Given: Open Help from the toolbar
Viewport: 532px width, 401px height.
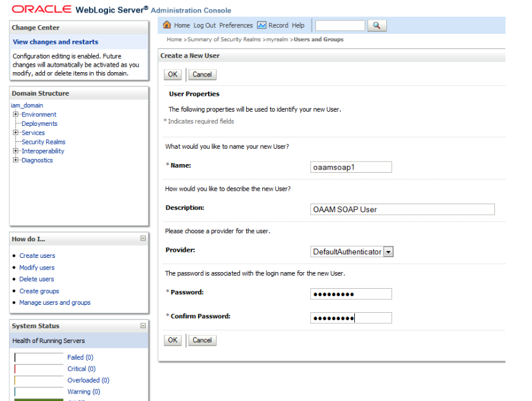Looking at the screenshot, I should (298, 25).
